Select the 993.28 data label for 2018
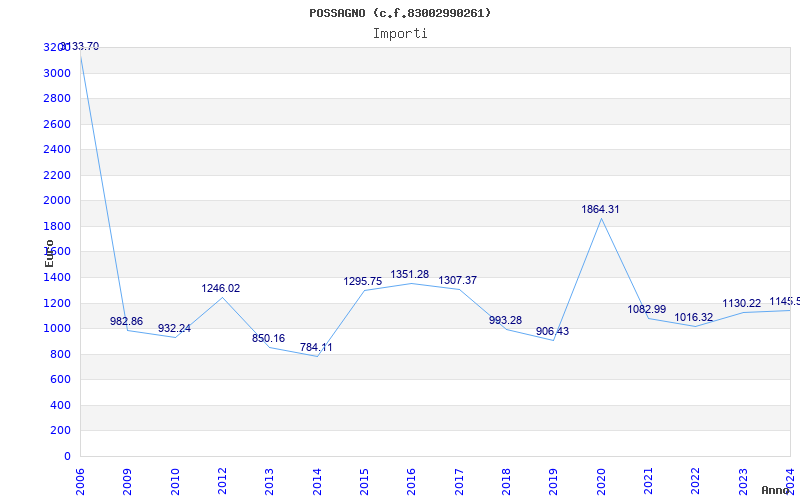This screenshot has height=500, width=800. pos(506,320)
